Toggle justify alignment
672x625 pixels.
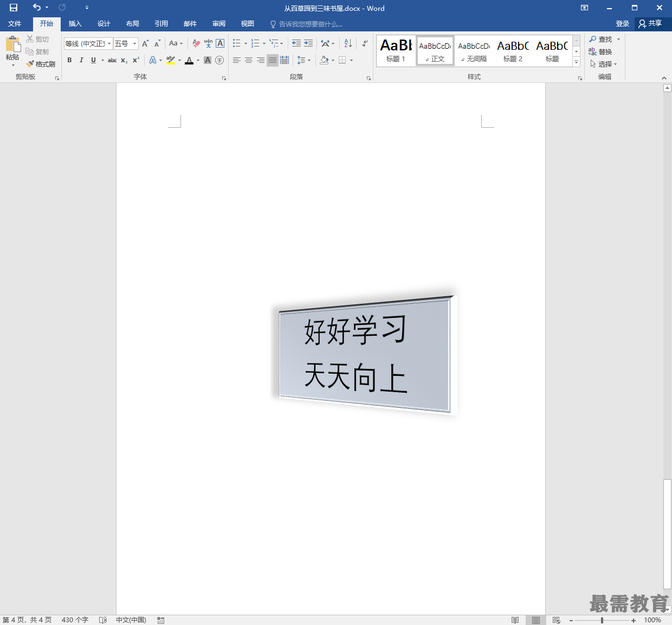click(273, 60)
